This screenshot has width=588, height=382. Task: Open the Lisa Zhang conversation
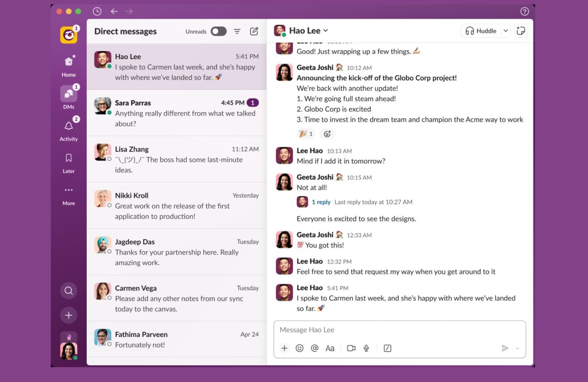[x=176, y=159]
